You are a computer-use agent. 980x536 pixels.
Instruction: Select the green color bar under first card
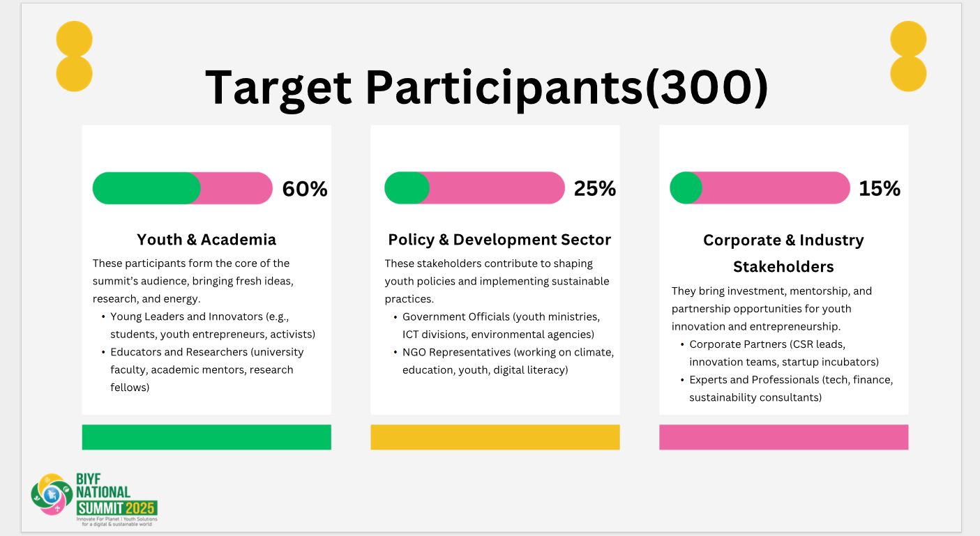click(x=206, y=437)
